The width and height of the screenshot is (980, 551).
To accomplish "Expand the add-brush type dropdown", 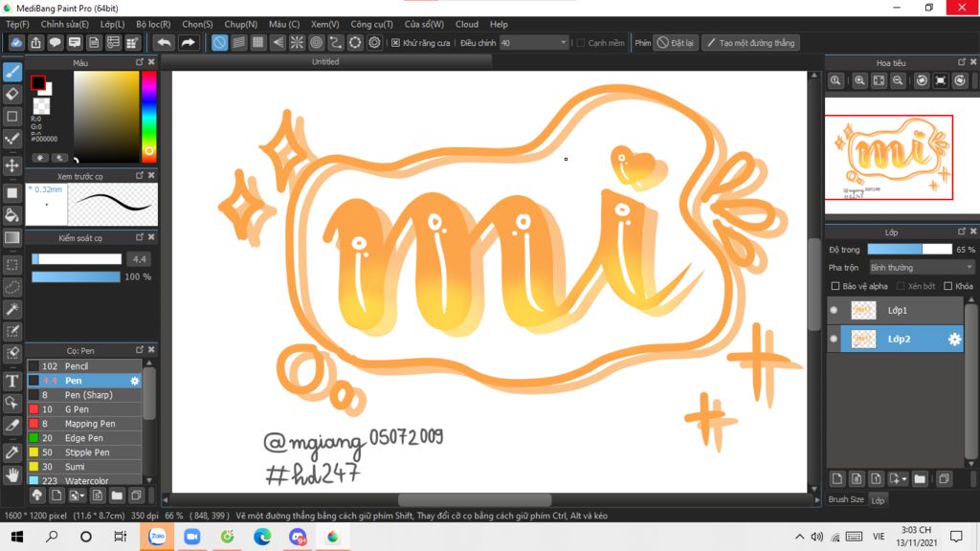I will (x=82, y=496).
